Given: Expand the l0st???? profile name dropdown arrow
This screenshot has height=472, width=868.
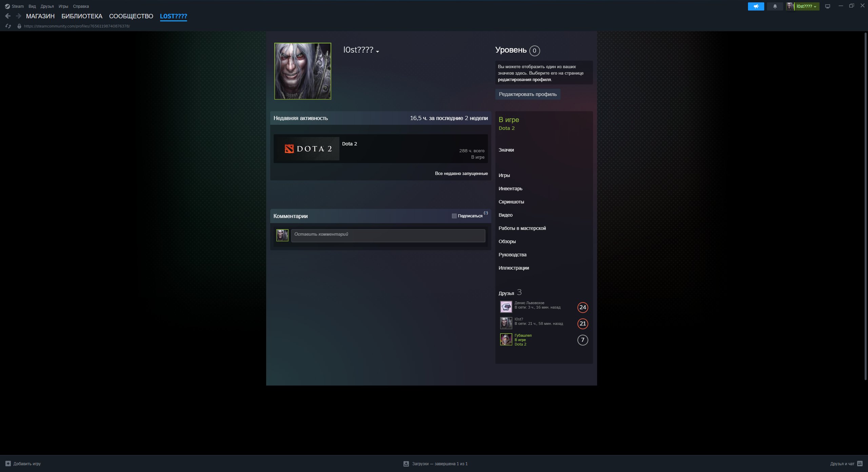Looking at the screenshot, I should pyautogui.click(x=377, y=52).
